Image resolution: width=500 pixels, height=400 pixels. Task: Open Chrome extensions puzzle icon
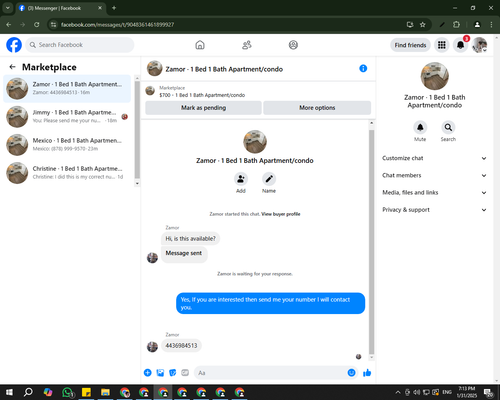(x=456, y=25)
